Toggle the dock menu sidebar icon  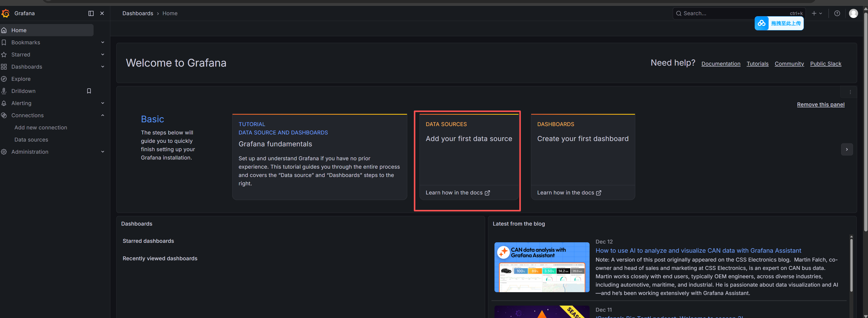[91, 13]
